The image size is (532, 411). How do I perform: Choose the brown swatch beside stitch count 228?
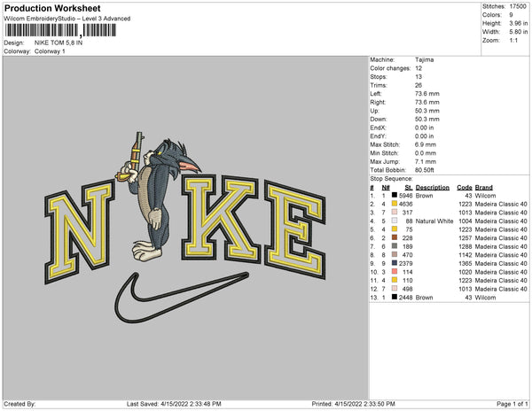(x=395, y=237)
